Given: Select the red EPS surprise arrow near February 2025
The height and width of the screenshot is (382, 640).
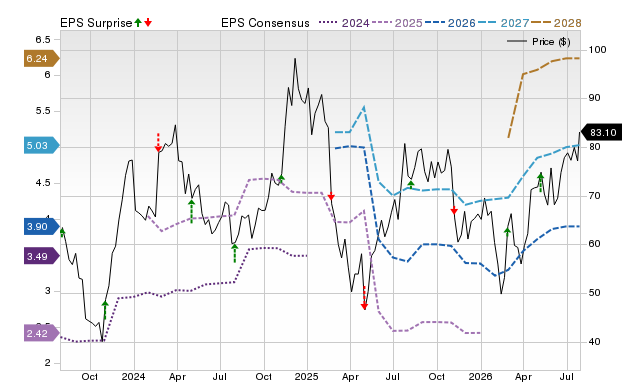Looking at the screenshot, I should [331, 196].
